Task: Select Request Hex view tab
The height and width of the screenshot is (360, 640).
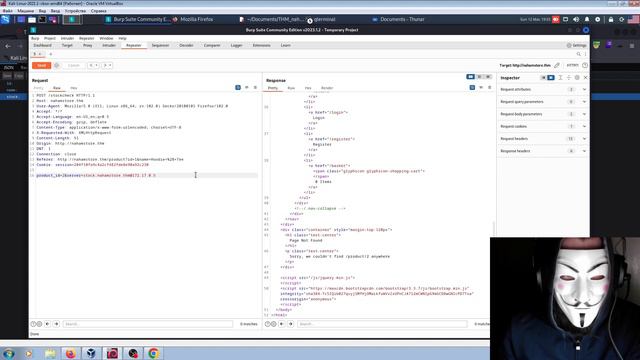Action: (x=73, y=88)
